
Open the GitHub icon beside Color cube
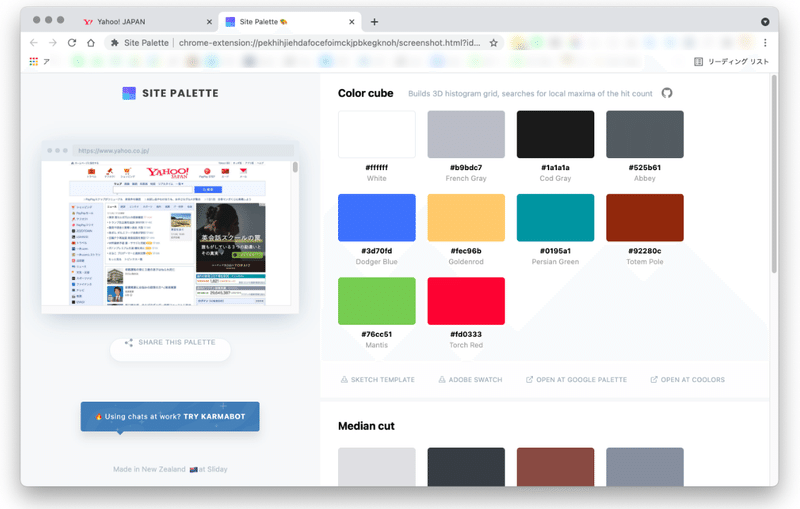tap(666, 93)
